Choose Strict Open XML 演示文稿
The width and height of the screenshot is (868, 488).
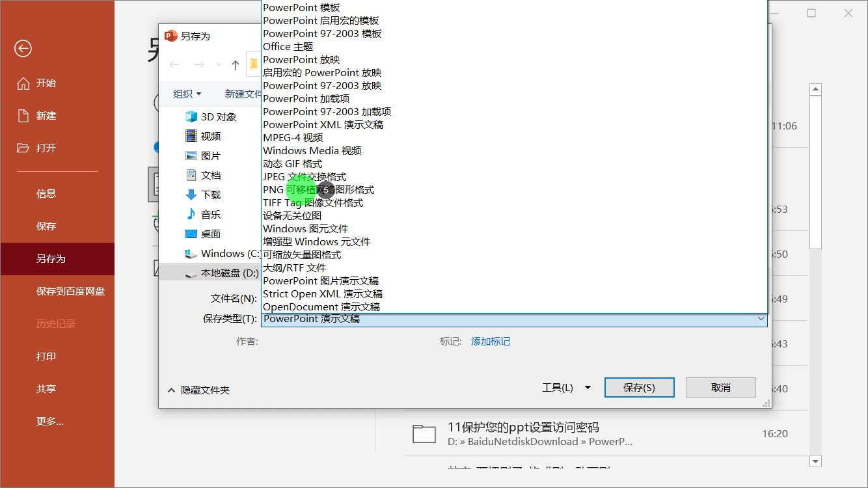pyautogui.click(x=514, y=294)
